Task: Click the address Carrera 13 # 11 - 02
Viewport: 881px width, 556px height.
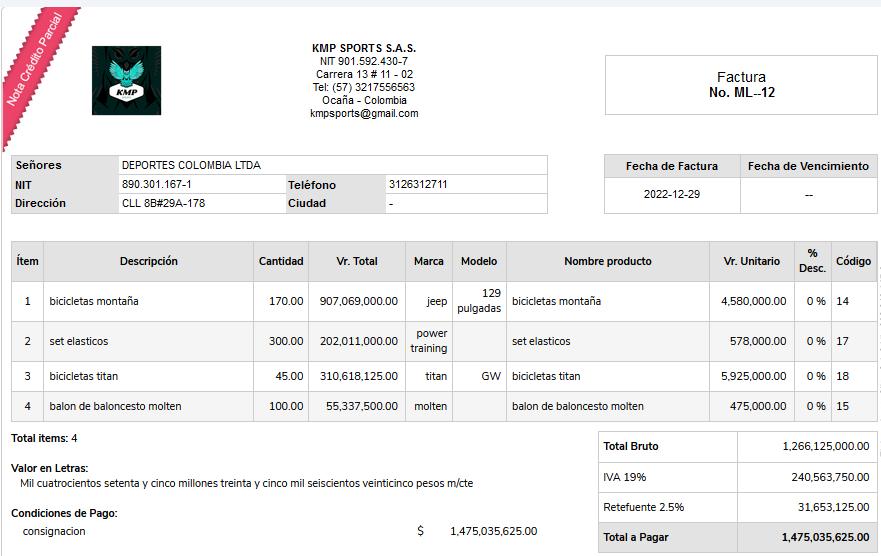Action: click(364, 74)
